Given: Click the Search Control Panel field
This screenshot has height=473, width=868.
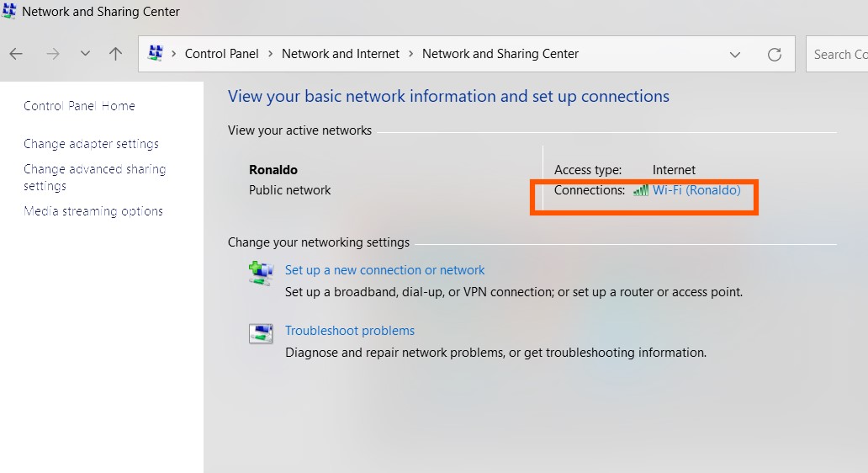Looking at the screenshot, I should pos(837,54).
